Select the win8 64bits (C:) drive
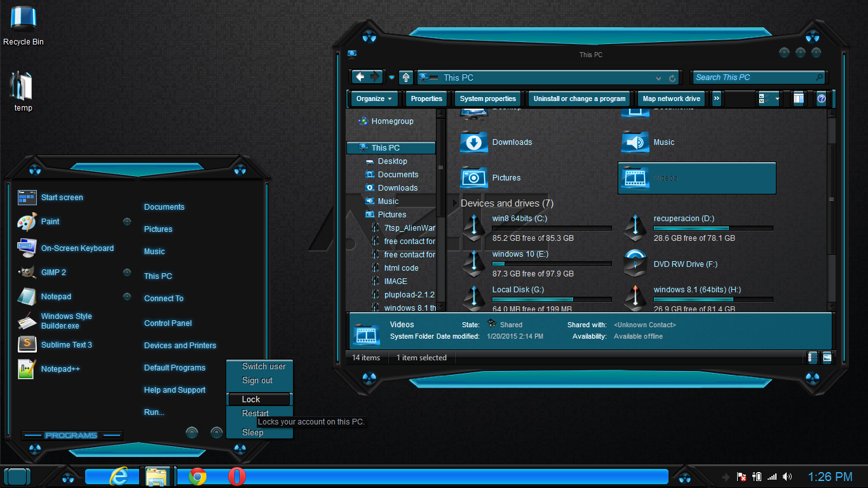This screenshot has width=868, height=488. [536, 228]
